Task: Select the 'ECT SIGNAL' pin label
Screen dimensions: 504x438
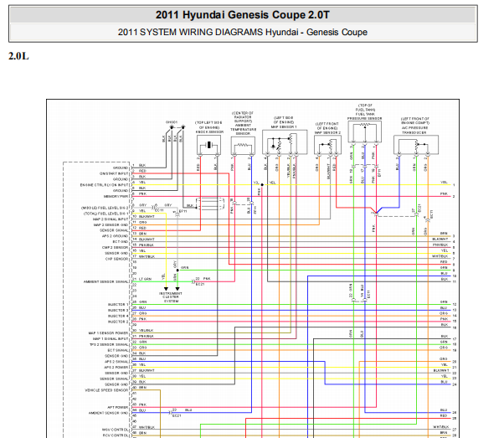Action: pyautogui.click(x=118, y=350)
